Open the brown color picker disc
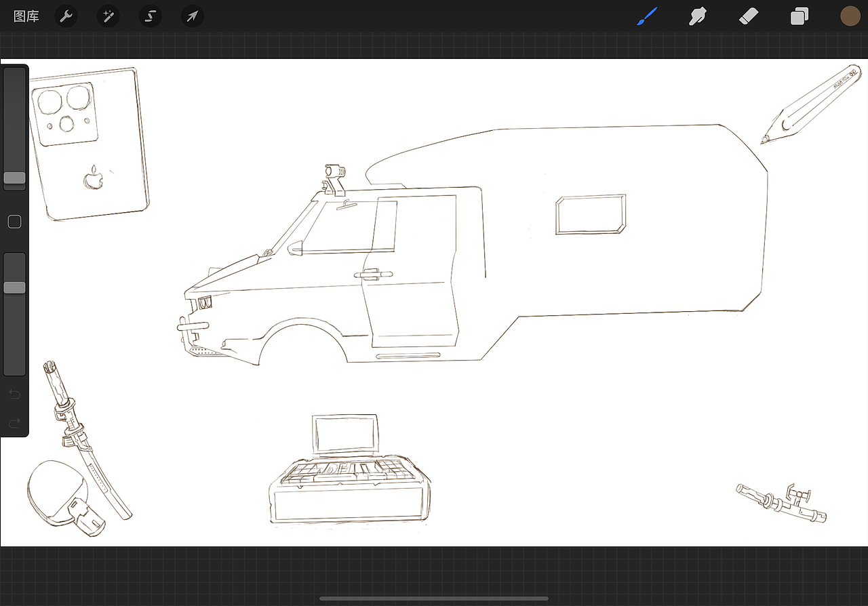Image resolution: width=868 pixels, height=606 pixels. pos(850,16)
